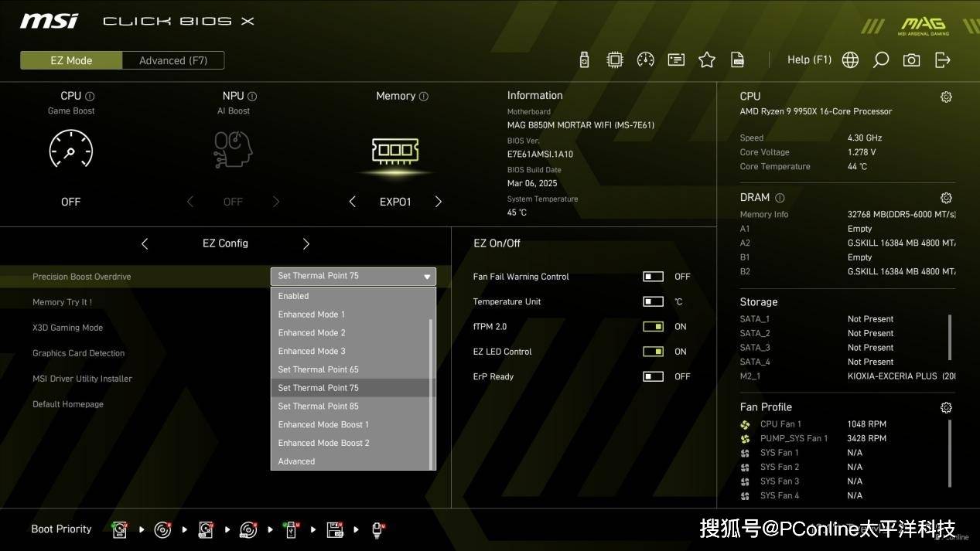Image resolution: width=980 pixels, height=551 pixels.
Task: Click the Game Boost gauge icon
Action: point(70,148)
